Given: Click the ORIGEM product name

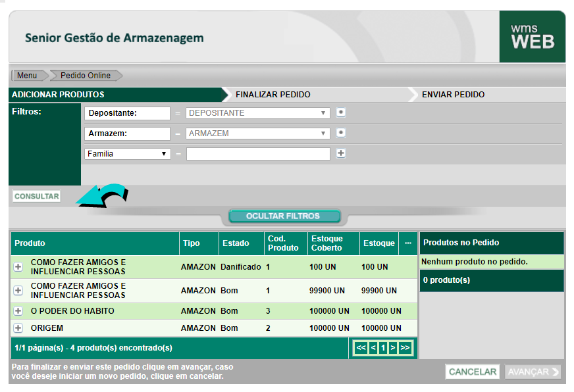Looking at the screenshot, I should point(47,328).
